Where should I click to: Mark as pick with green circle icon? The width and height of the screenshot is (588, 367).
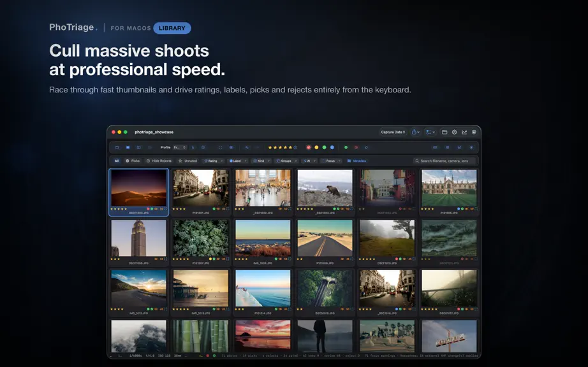(346, 148)
